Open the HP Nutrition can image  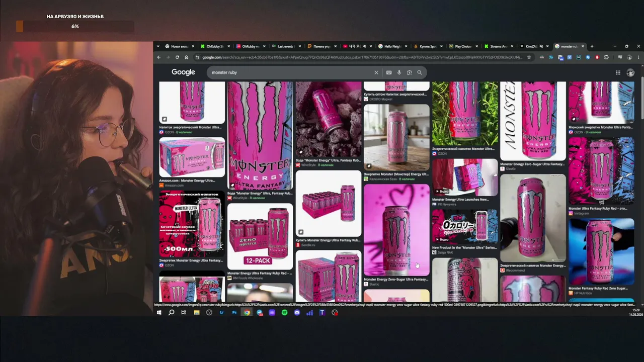click(601, 252)
